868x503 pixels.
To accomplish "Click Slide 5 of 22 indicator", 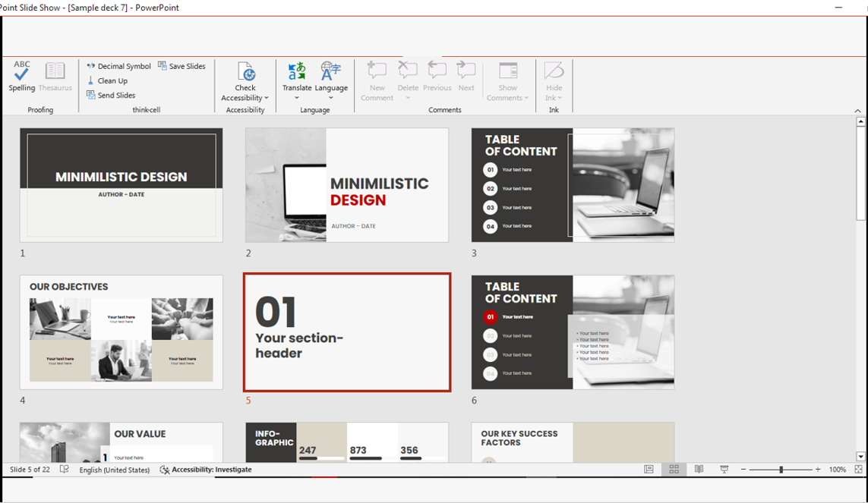I will [x=30, y=470].
